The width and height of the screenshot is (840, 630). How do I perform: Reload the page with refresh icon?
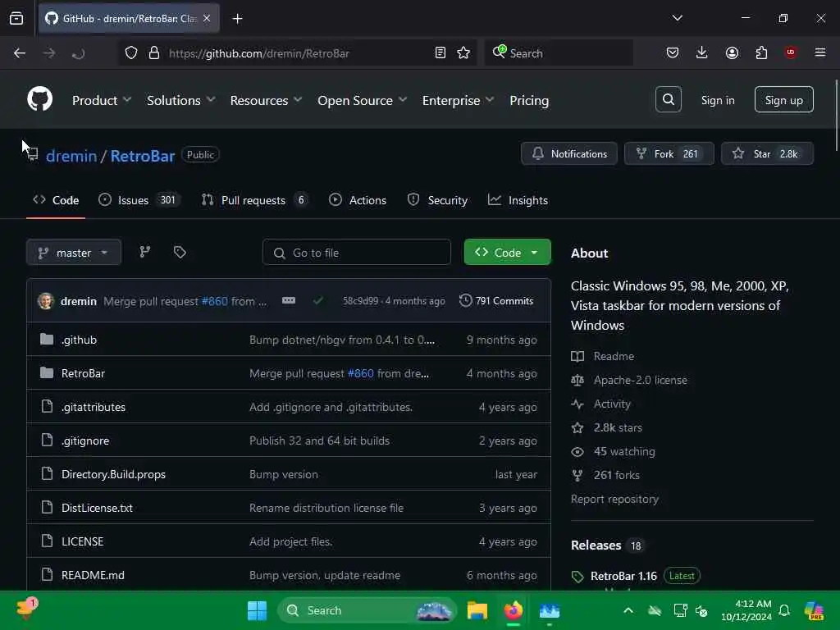click(78, 52)
